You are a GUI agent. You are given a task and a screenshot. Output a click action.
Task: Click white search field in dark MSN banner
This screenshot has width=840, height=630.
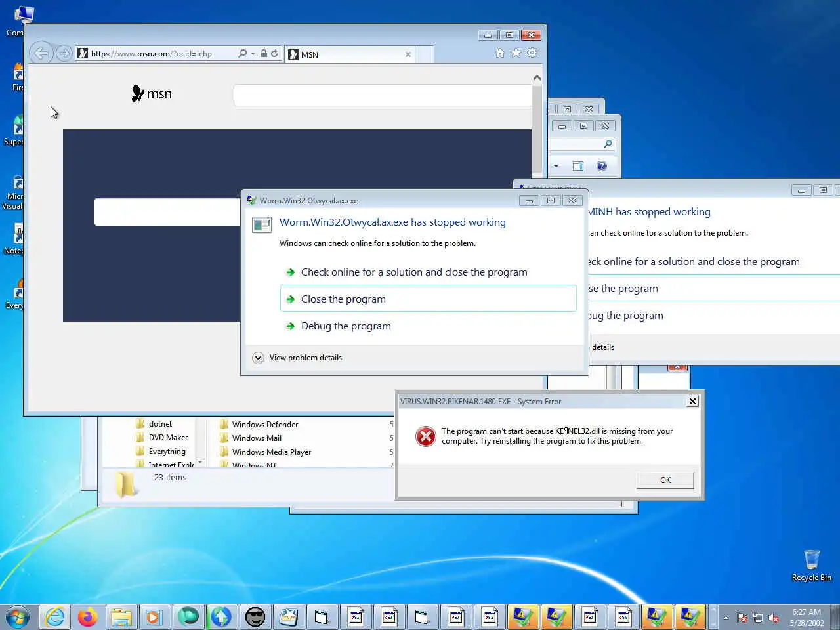167,212
